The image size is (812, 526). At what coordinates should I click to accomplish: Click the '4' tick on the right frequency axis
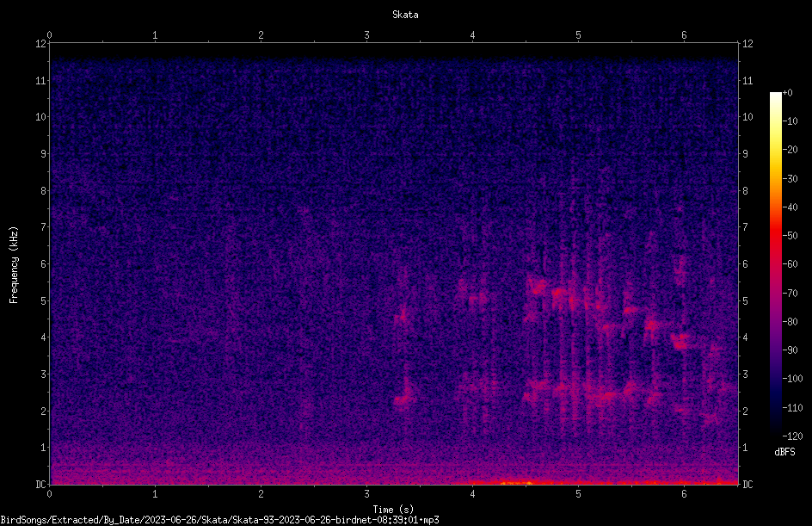(x=745, y=337)
